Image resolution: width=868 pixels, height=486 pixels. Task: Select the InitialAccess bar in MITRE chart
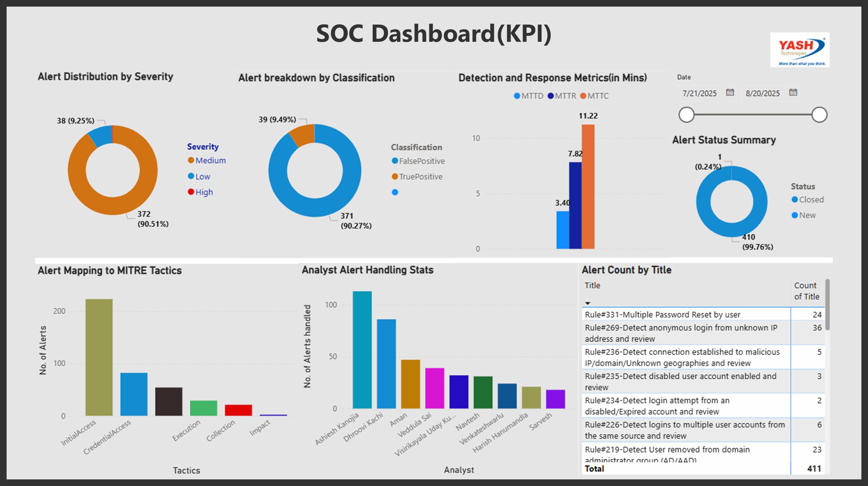(99, 357)
